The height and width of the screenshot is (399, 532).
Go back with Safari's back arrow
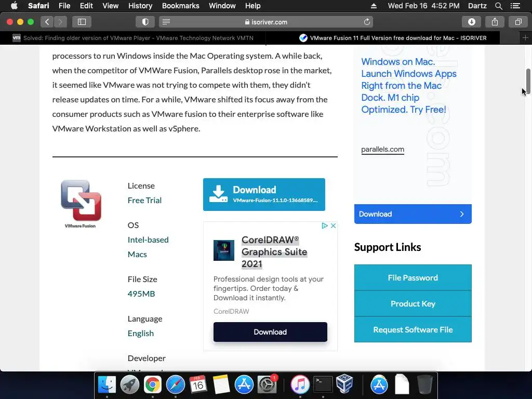[47, 22]
